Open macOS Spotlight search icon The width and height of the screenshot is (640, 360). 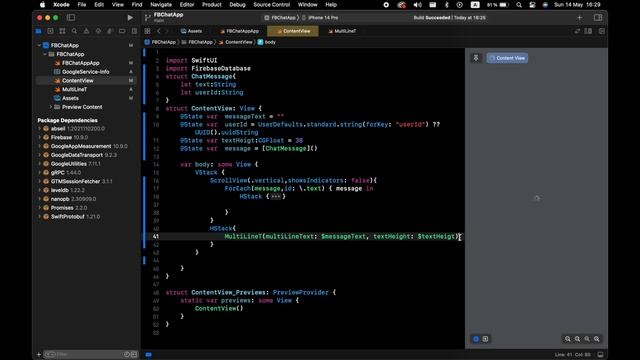pos(519,5)
